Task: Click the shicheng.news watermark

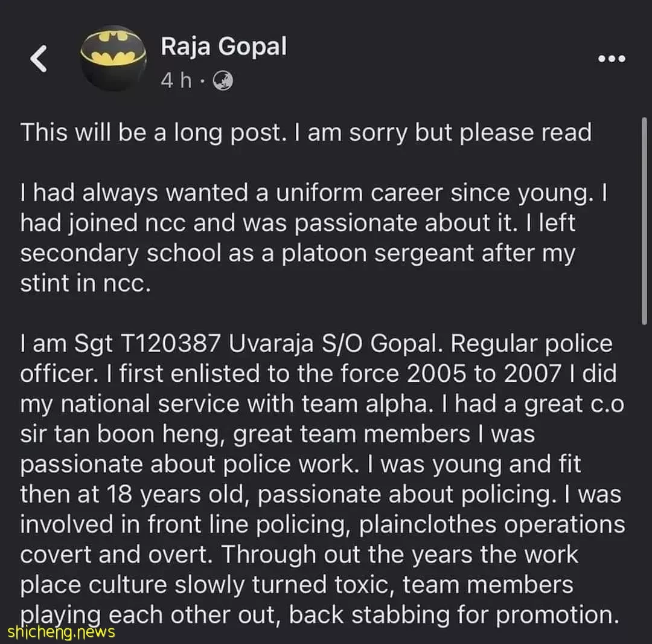Action: tap(61, 632)
